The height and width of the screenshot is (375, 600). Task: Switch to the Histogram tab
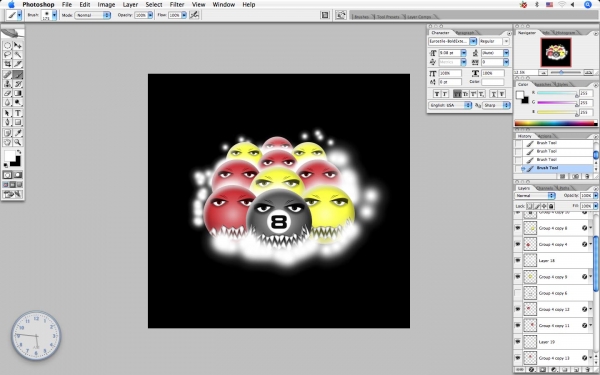[x=565, y=33]
